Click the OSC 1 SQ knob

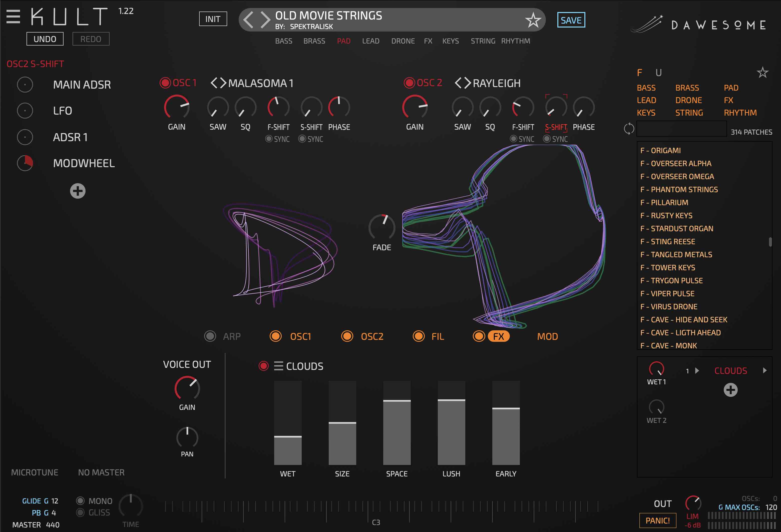click(245, 107)
